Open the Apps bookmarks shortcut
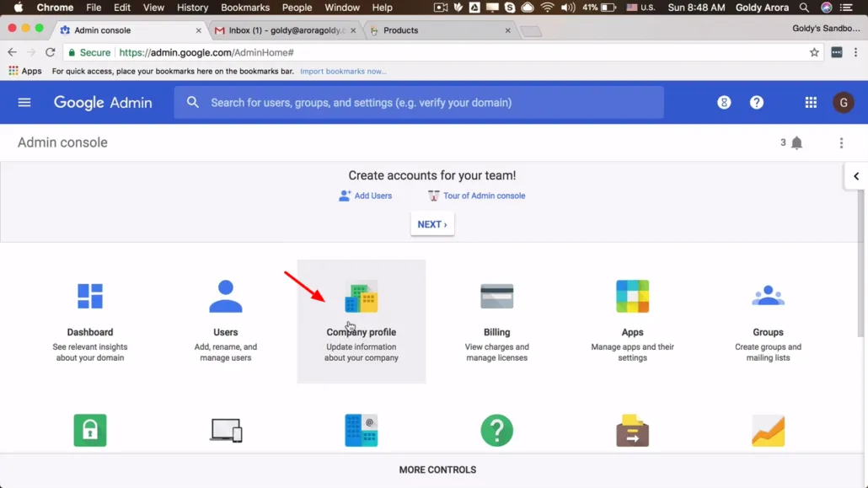The width and height of the screenshot is (868, 488). click(x=25, y=71)
